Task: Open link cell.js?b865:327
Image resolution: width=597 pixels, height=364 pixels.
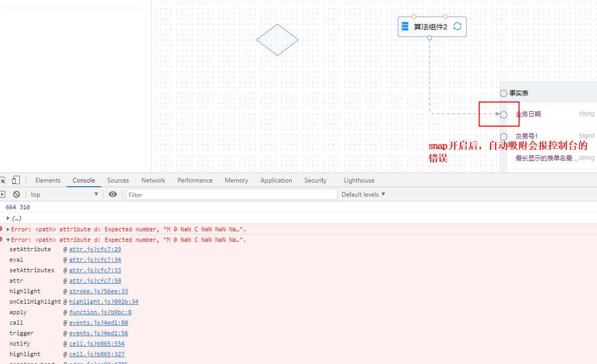Action: click(97, 354)
